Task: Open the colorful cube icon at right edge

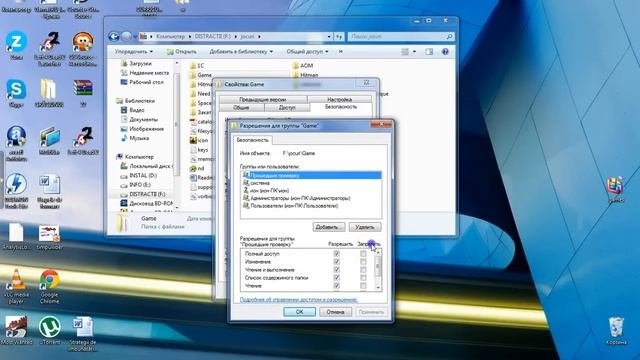Action: pyautogui.click(x=615, y=189)
